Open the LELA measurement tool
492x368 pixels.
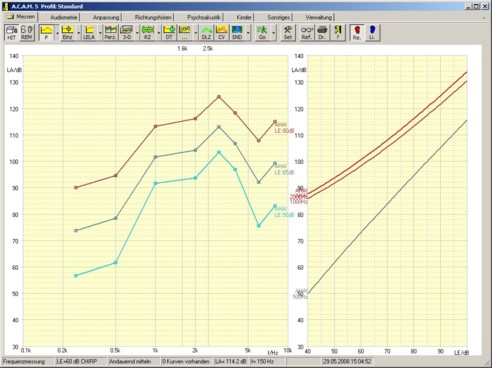89,33
